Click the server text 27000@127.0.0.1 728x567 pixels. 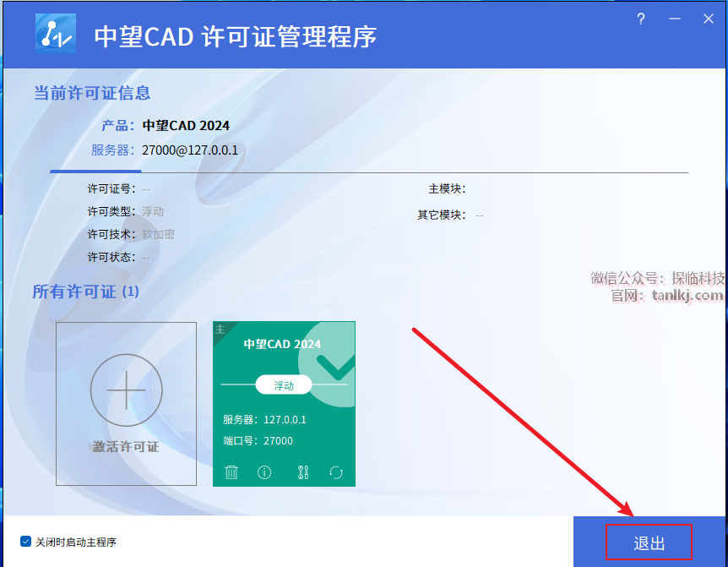point(190,150)
